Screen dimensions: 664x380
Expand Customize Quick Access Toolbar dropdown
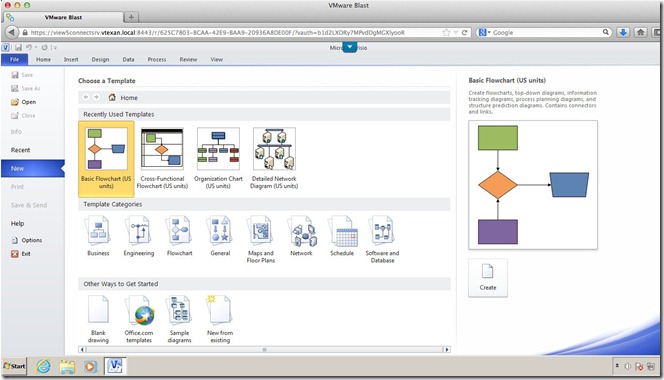[x=55, y=47]
